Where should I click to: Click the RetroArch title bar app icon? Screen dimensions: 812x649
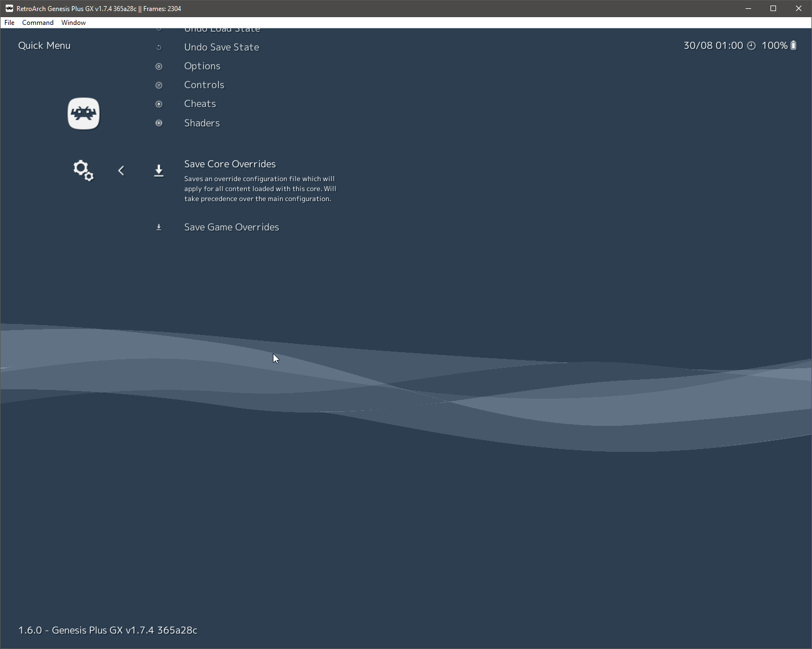(9, 8)
